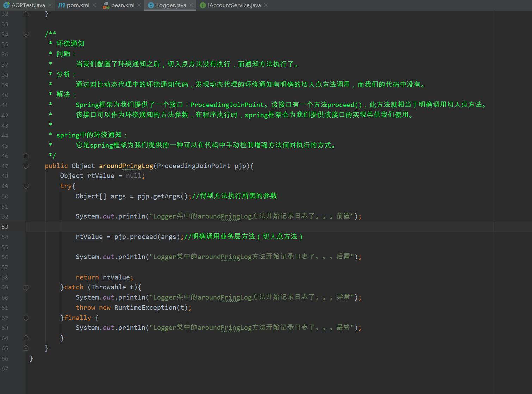The image size is (532, 394).
Task: Click the comment after getArgs on line 50
Action: pos(234,196)
